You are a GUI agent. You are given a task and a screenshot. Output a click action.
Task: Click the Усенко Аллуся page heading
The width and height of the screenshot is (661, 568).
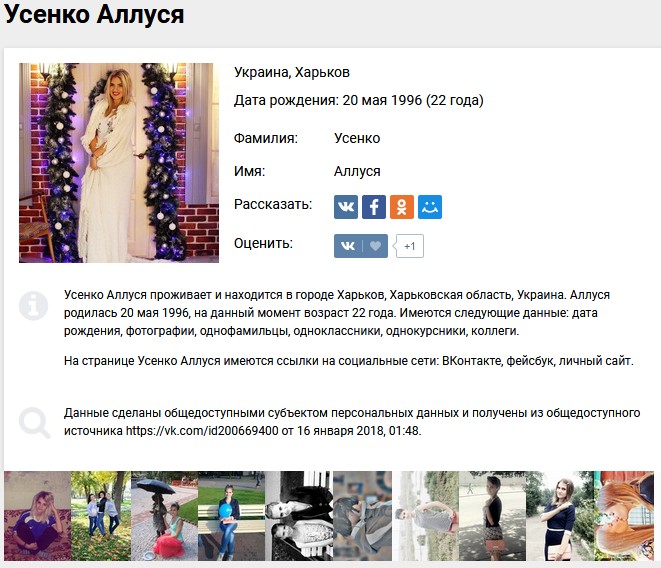94,14
